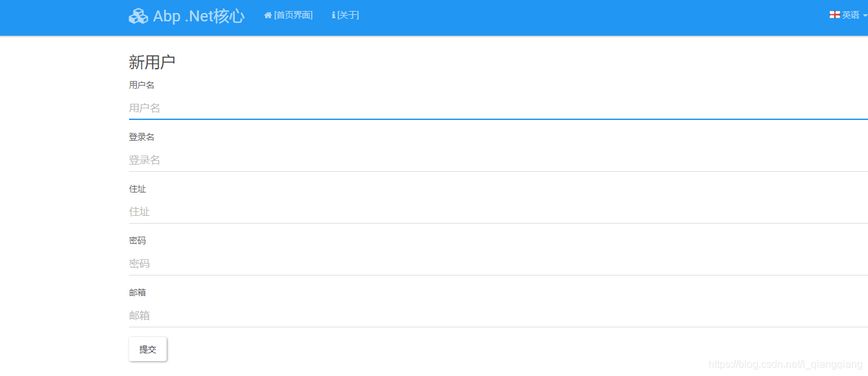This screenshot has width=868, height=376.
Task: Click the info icon beside 关于
Action: pos(333,15)
